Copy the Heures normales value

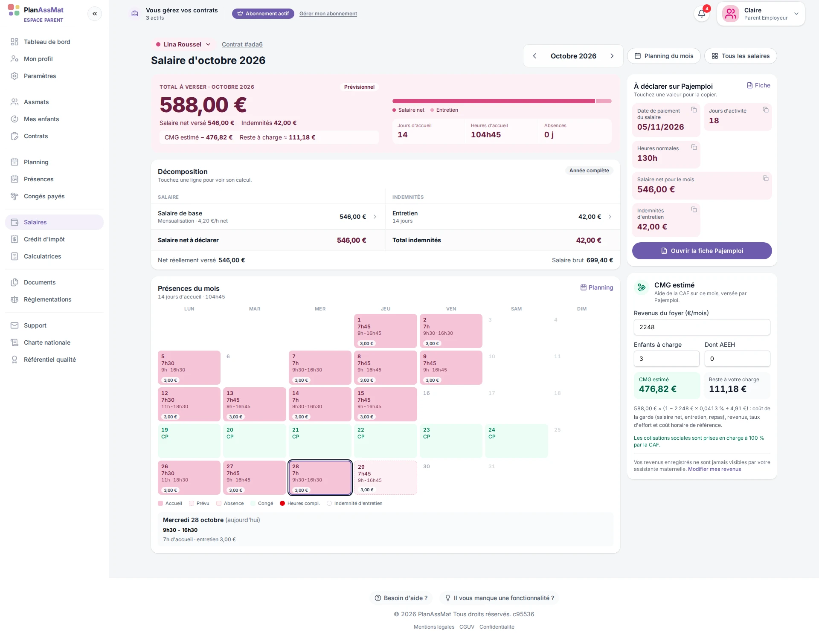(x=694, y=148)
